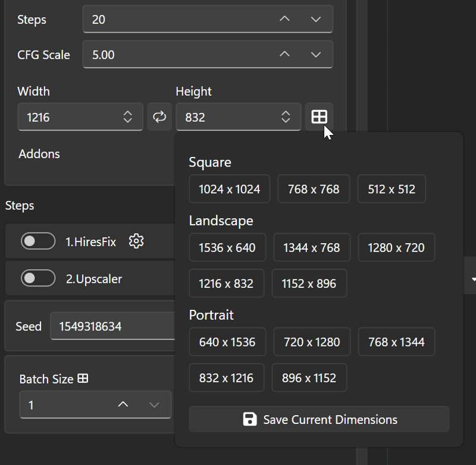
Task: Click the Seed input field
Action: pyautogui.click(x=113, y=326)
